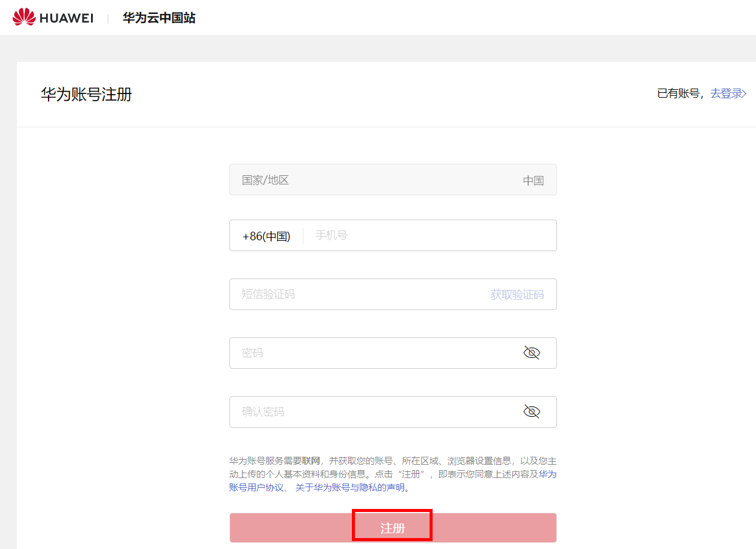Read the 关于华为账号与隐私的声明 privacy statement
Image resolution: width=756 pixels, height=549 pixels.
pos(349,488)
